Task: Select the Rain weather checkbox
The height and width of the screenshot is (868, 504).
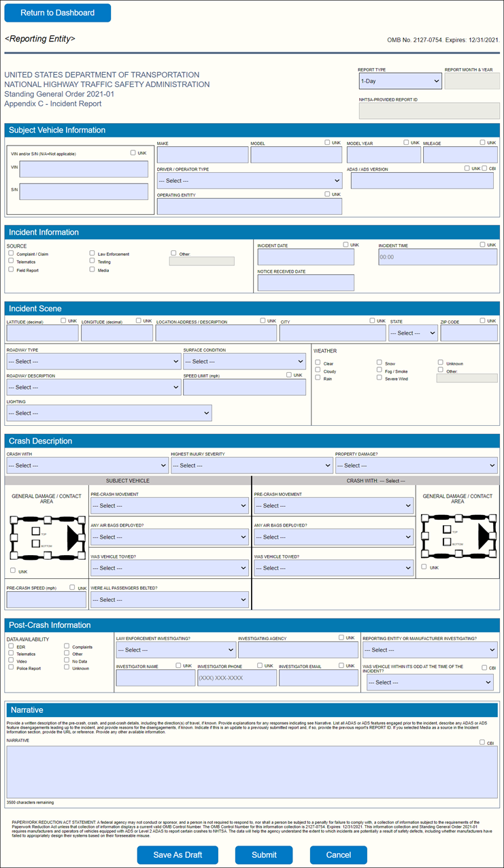Action: click(318, 378)
